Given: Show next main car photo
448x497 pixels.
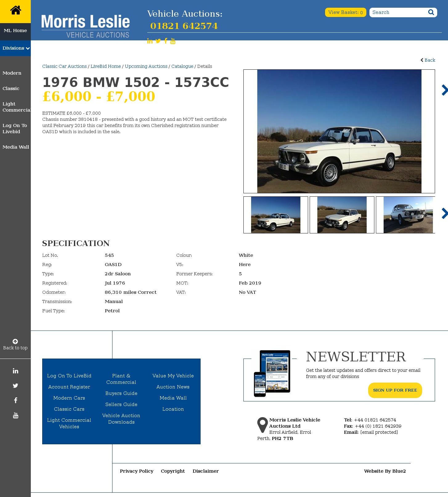Looking at the screenshot, I should (445, 90).
